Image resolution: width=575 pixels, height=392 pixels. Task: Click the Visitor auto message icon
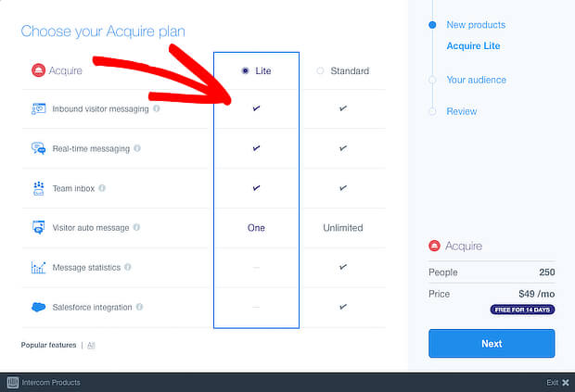[x=39, y=227]
